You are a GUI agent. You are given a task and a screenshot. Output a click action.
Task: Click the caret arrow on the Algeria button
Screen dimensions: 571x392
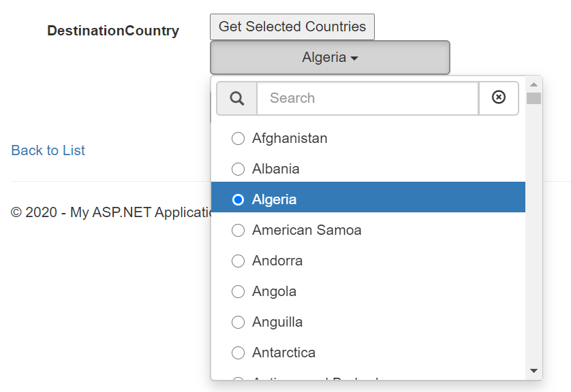tap(354, 57)
